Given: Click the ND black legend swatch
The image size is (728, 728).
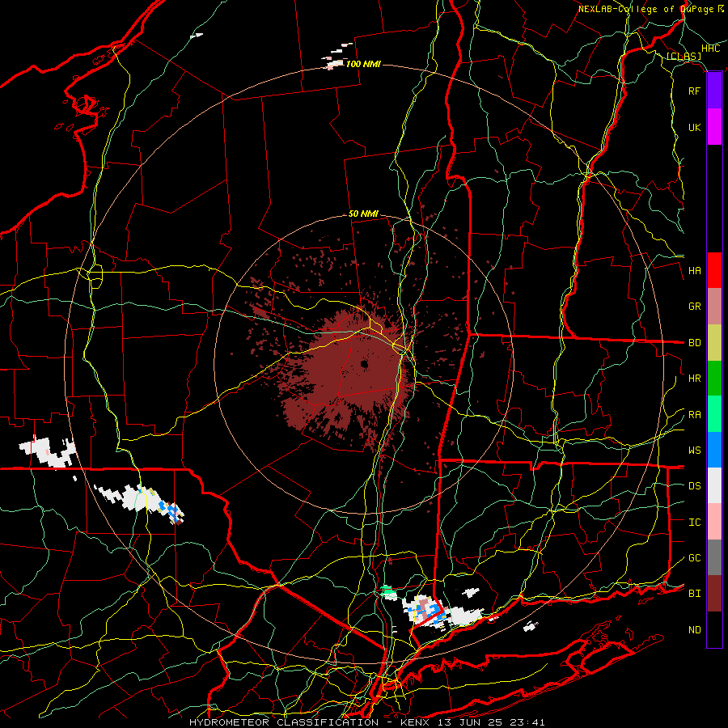Looking at the screenshot, I should (x=714, y=629).
